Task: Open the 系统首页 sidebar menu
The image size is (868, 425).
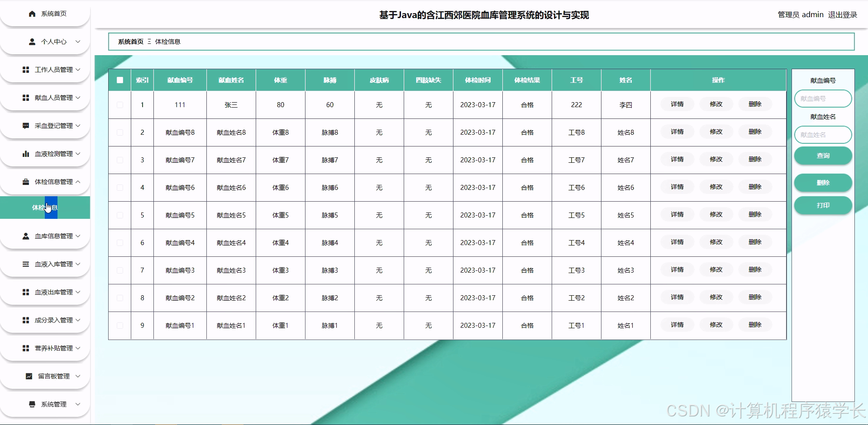Action: tap(45, 14)
